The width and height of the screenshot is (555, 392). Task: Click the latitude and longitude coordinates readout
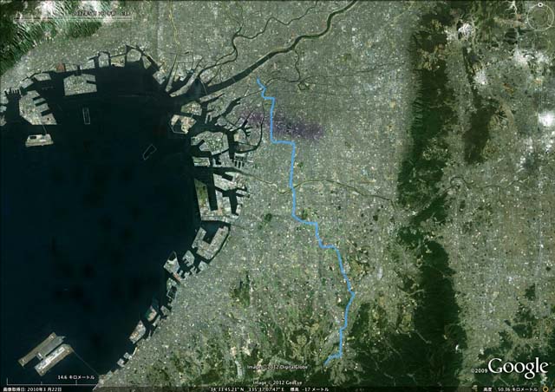pyautogui.click(x=246, y=389)
